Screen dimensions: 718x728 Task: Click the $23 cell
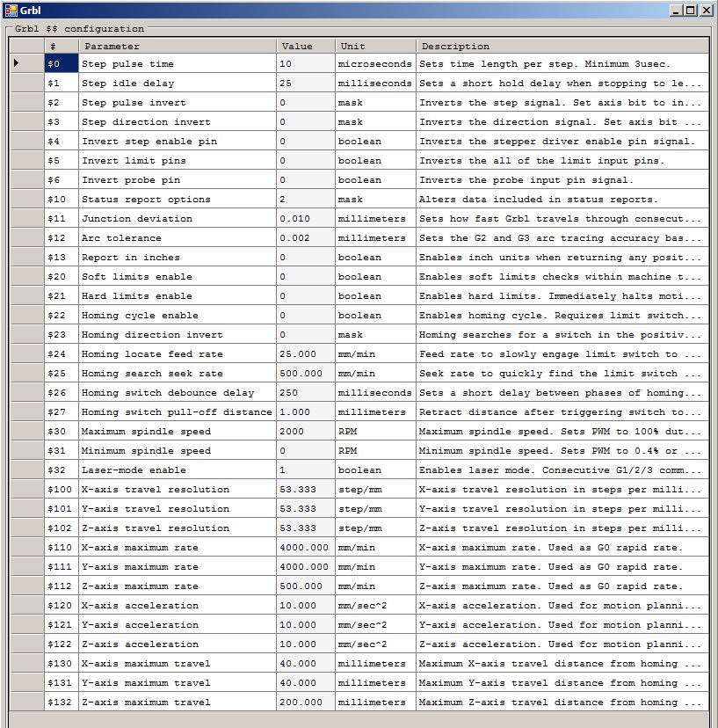point(62,335)
